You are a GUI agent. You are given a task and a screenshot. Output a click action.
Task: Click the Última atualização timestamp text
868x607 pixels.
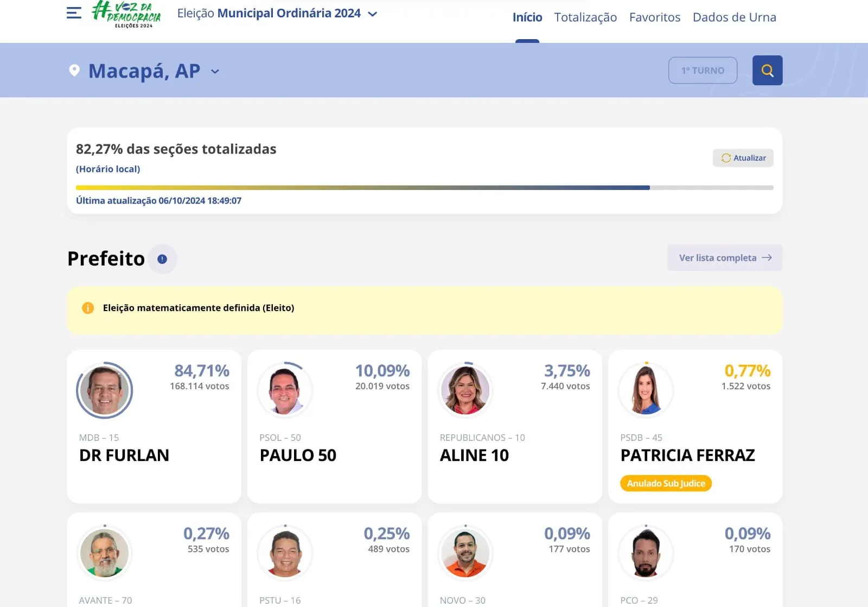pyautogui.click(x=158, y=201)
